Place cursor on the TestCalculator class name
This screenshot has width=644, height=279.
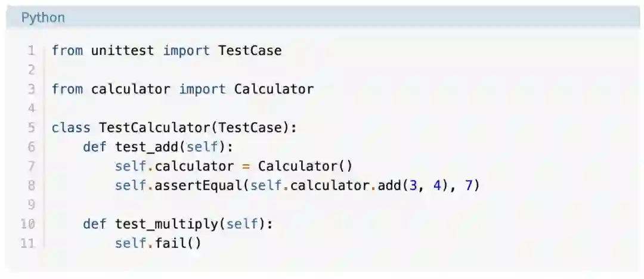coord(154,128)
